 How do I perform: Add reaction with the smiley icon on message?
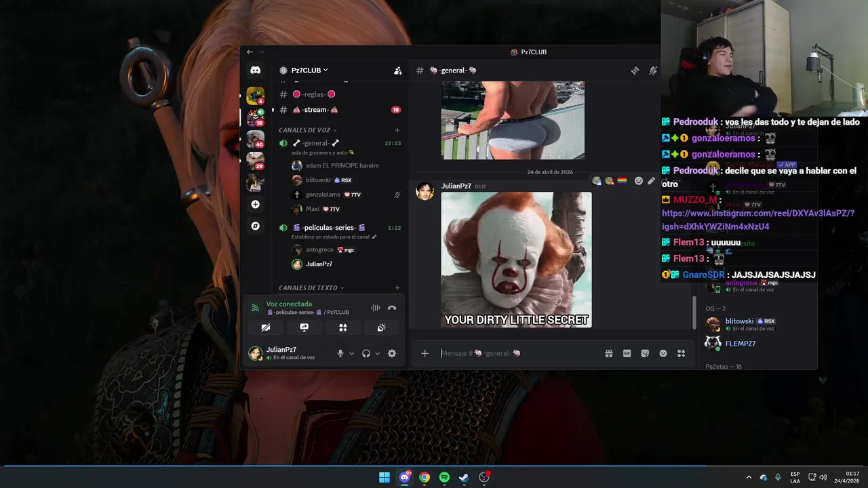[639, 181]
